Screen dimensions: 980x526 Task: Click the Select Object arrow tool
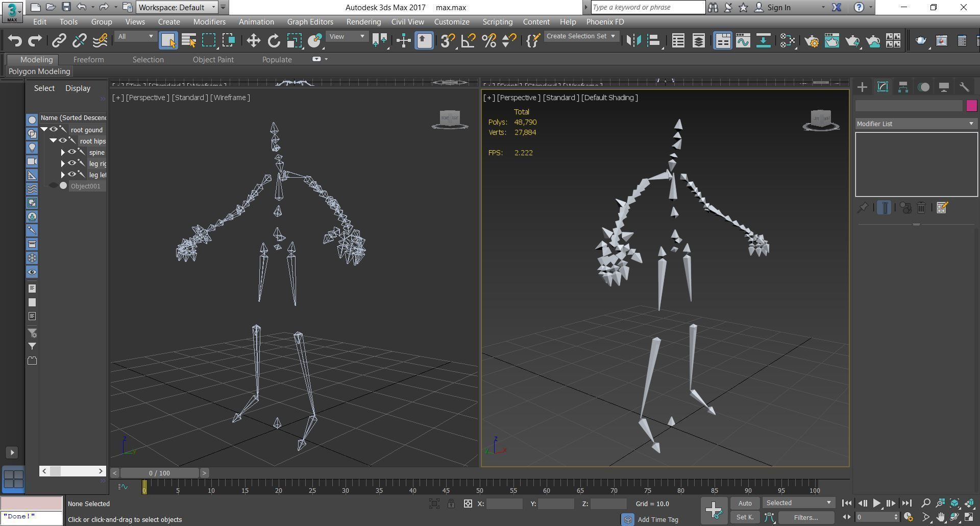pos(168,41)
